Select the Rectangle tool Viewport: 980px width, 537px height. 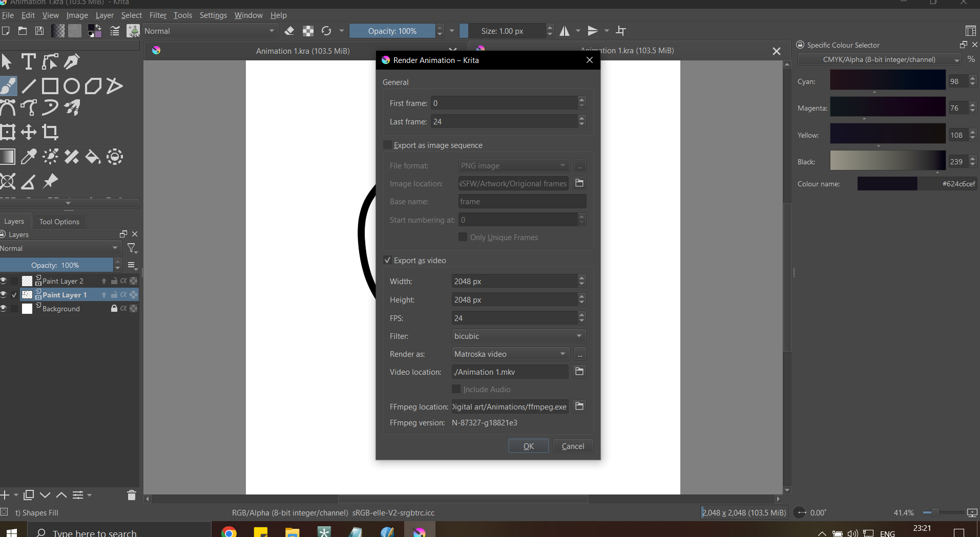(50, 86)
